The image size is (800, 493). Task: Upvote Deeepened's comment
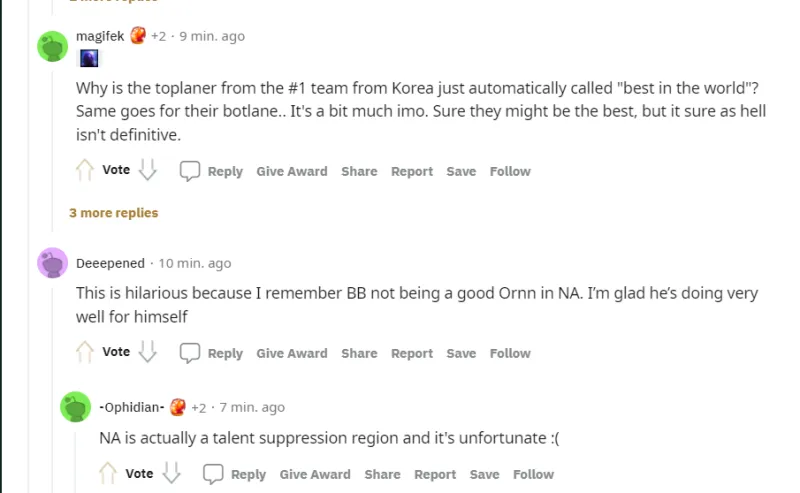click(x=85, y=353)
